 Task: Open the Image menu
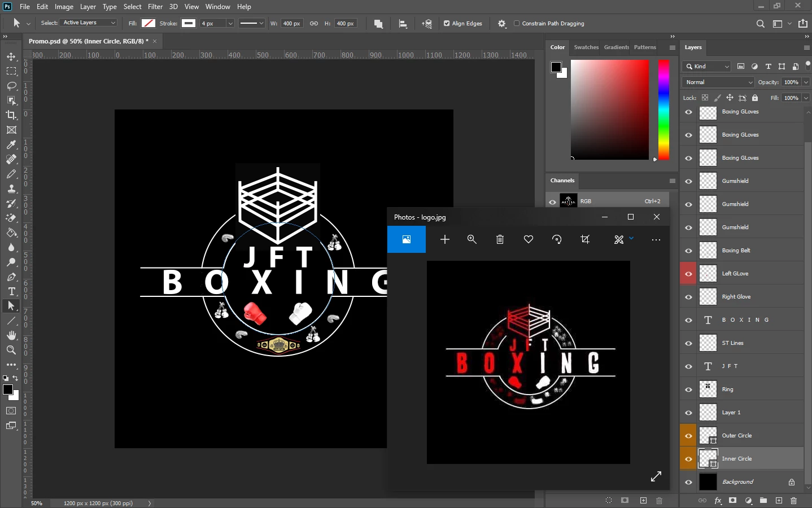click(x=64, y=7)
